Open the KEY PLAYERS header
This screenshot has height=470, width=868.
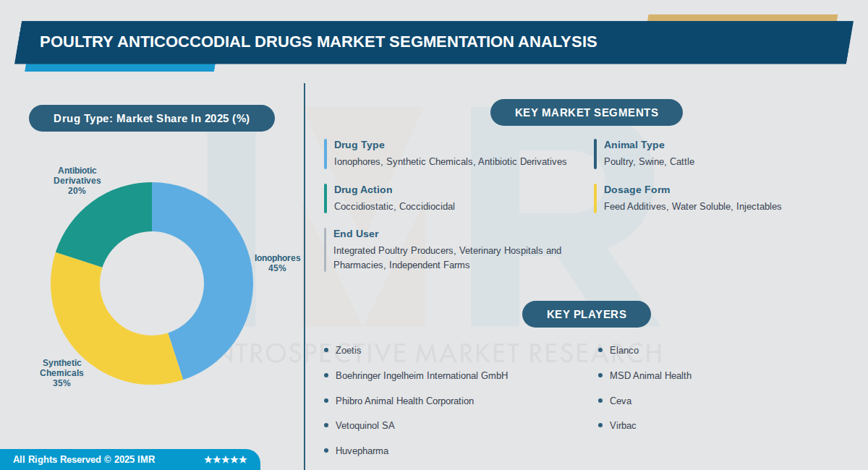coord(586,314)
